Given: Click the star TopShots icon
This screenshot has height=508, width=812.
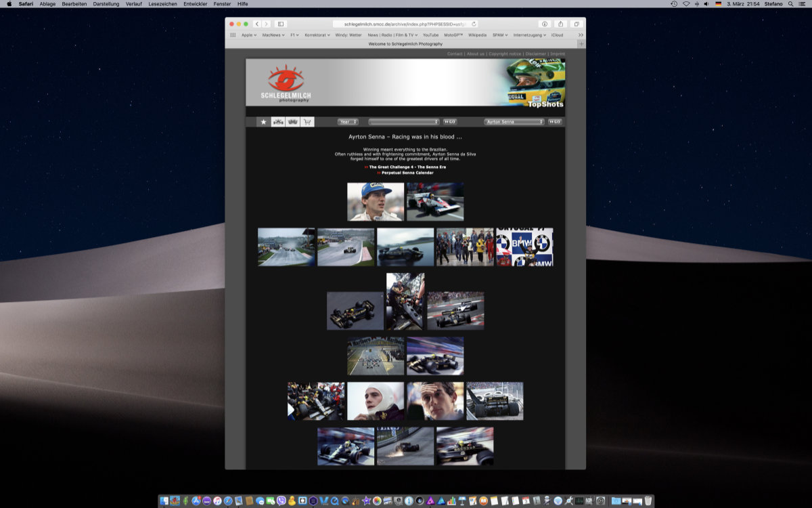Looking at the screenshot, I should click(264, 122).
